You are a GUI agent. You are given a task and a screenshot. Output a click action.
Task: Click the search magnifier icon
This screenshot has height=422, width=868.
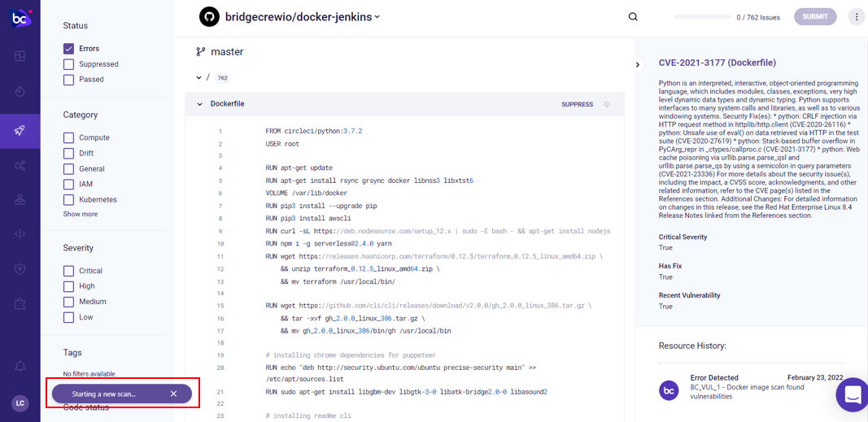pos(633,16)
